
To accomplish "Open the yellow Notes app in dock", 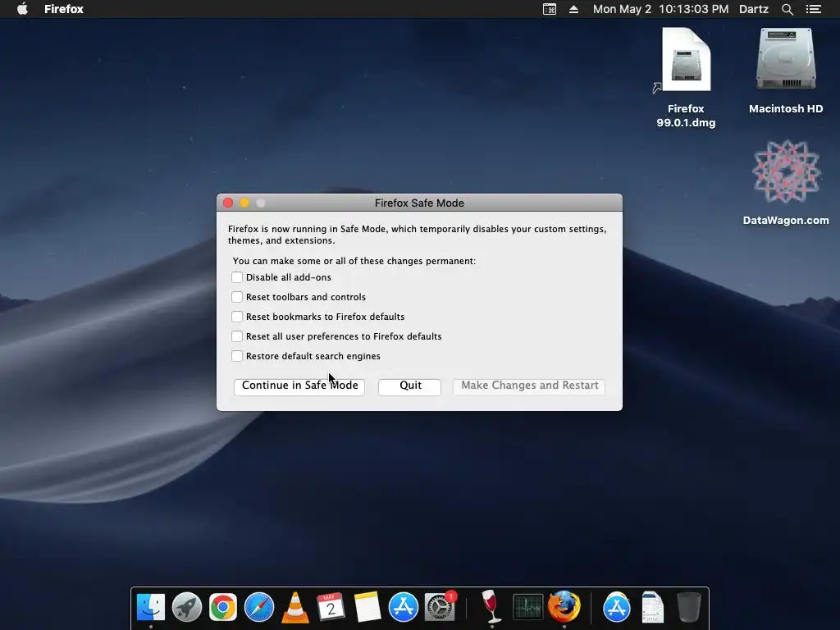I will 367,607.
